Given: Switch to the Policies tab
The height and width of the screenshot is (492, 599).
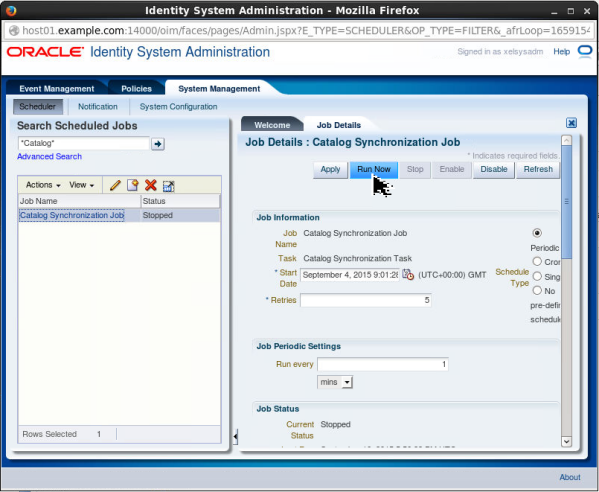Looking at the screenshot, I should pyautogui.click(x=136, y=89).
